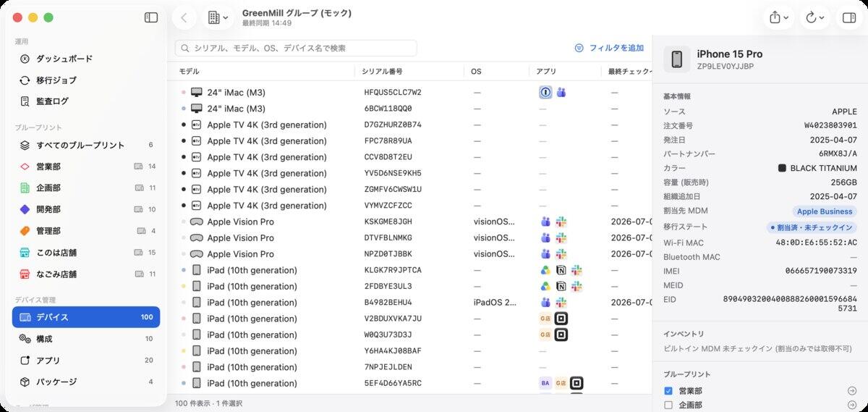Click the Square app icon in V2BDUXVKA7JU row
The image size is (868, 412).
[561, 319]
